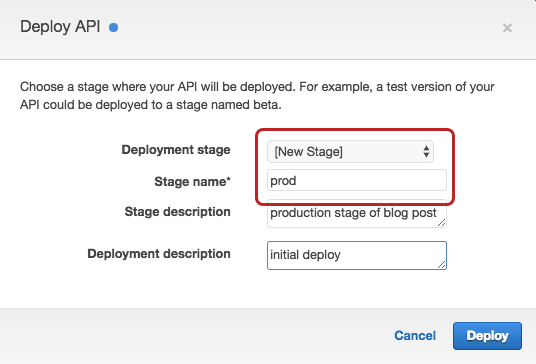This screenshot has width=536, height=364.
Task: Click the empty dialog footer left of Cancel
Action: pyautogui.click(x=195, y=336)
